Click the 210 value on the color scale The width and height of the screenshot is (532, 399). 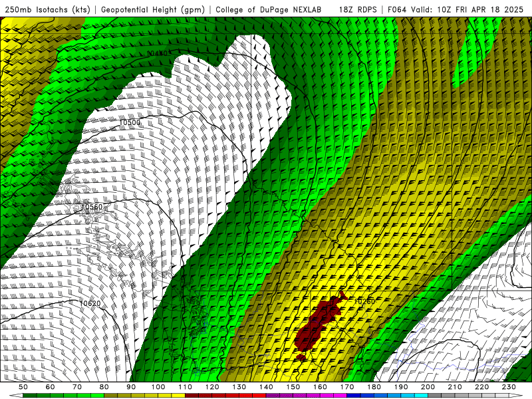tap(455, 387)
